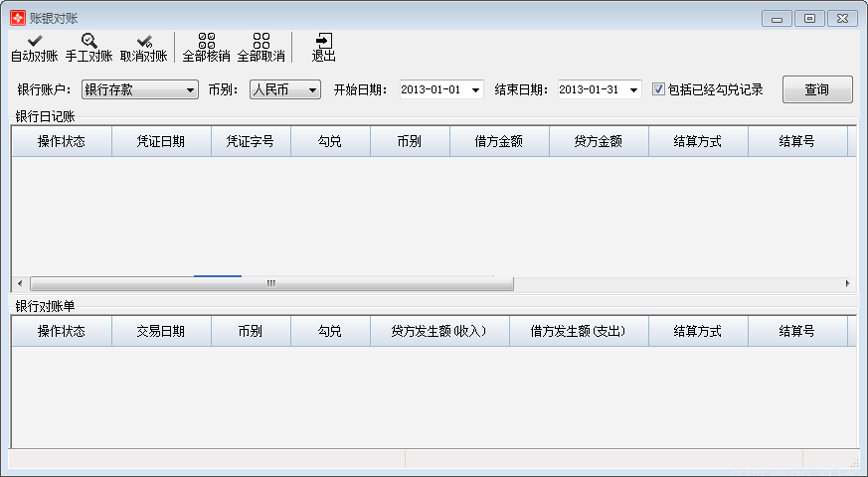Image resolution: width=868 pixels, height=477 pixels.
Task: Click 贷方发生额(收入) column header
Action: pos(438,331)
